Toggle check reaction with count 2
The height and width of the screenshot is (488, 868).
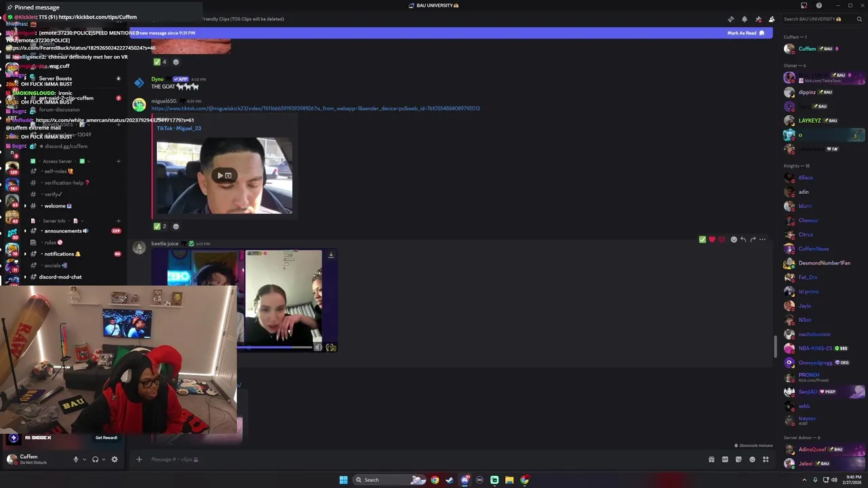pos(160,226)
